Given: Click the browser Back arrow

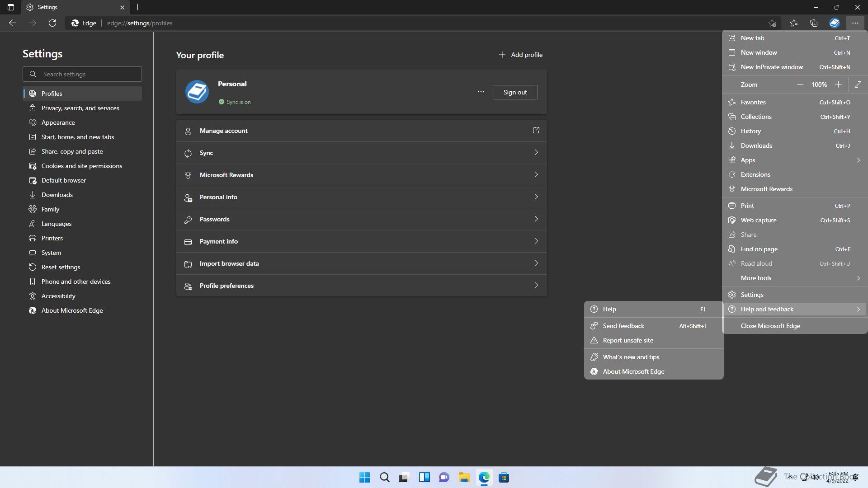Looking at the screenshot, I should (x=13, y=23).
